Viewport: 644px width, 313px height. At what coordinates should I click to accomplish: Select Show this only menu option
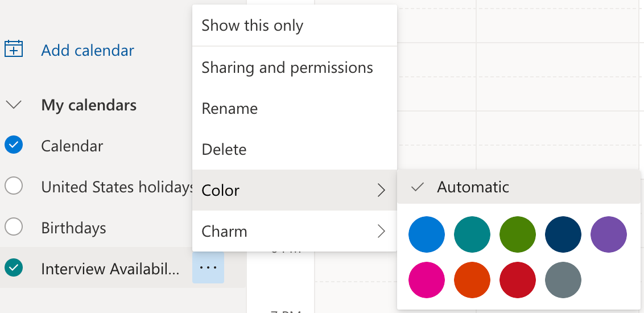coord(295,26)
